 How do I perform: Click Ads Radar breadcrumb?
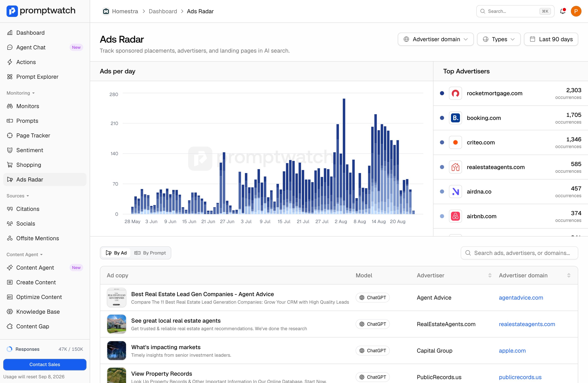200,11
